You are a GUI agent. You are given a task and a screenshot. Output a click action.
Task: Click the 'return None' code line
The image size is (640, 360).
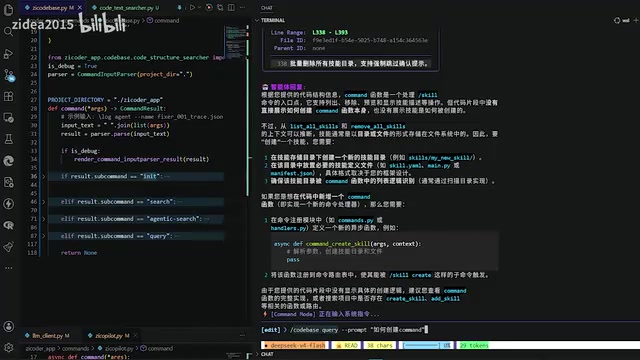pyautogui.click(x=79, y=253)
